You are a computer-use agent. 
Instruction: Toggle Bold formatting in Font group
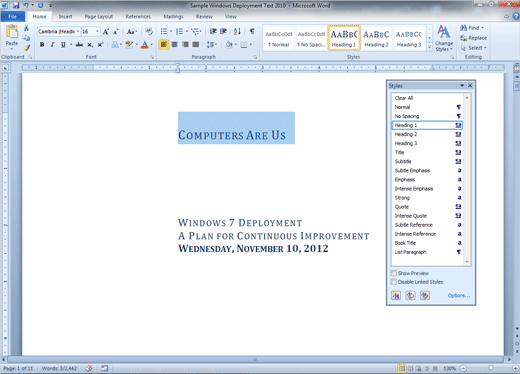[x=42, y=45]
